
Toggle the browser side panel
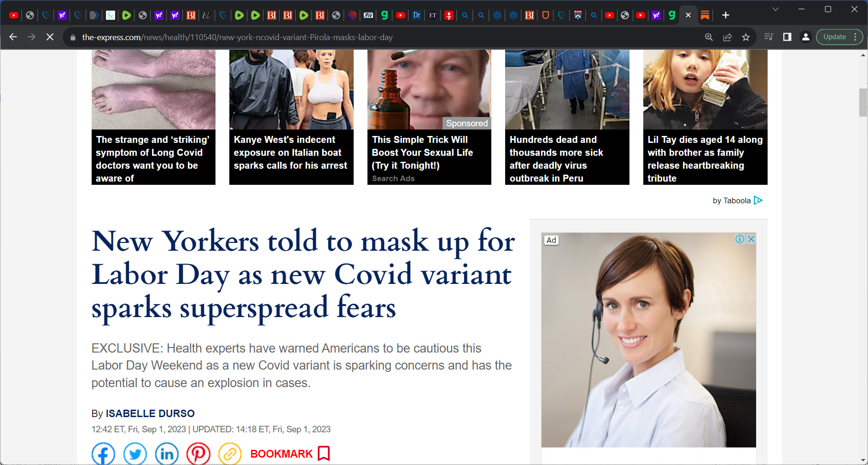point(787,37)
